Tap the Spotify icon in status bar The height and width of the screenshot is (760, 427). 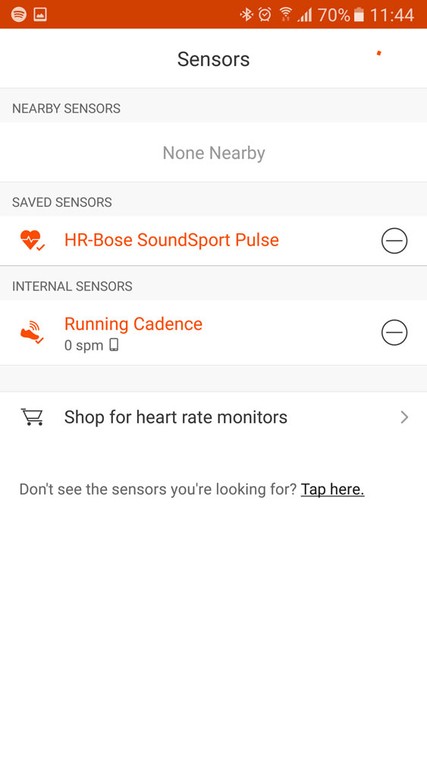(18, 15)
